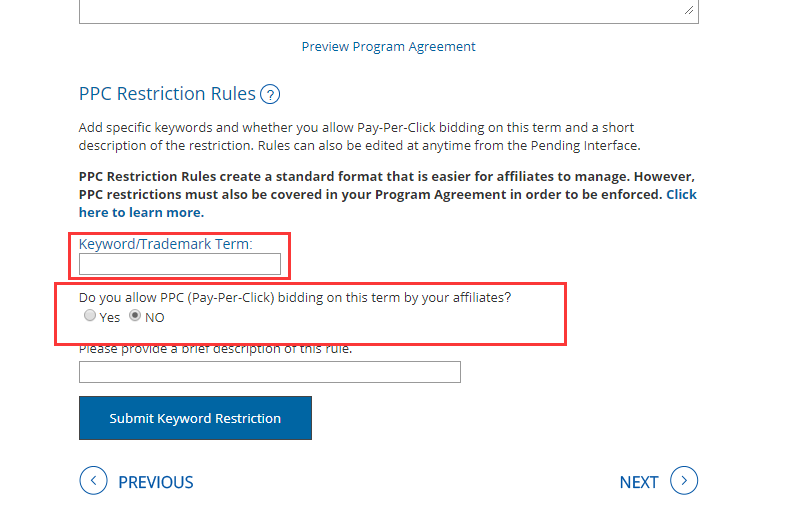Proceed using the NEXT text link
Viewport: 785px width, 514px height.
click(639, 482)
